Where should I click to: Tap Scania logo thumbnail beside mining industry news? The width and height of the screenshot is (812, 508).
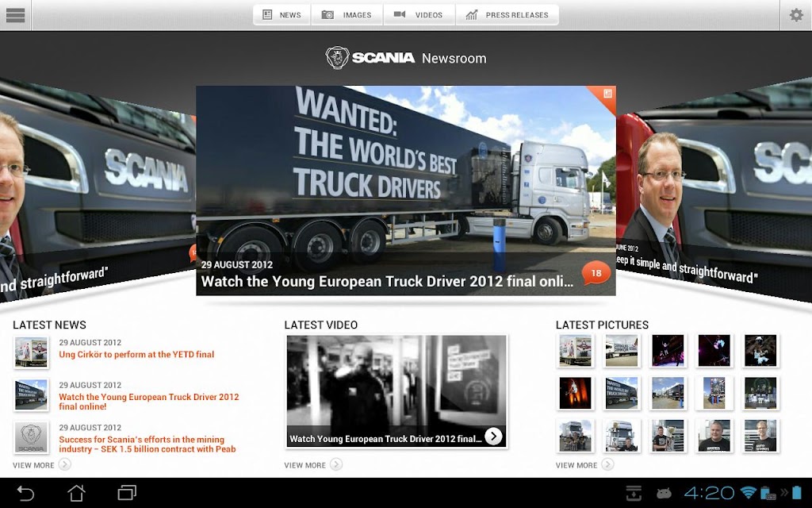pos(31,437)
